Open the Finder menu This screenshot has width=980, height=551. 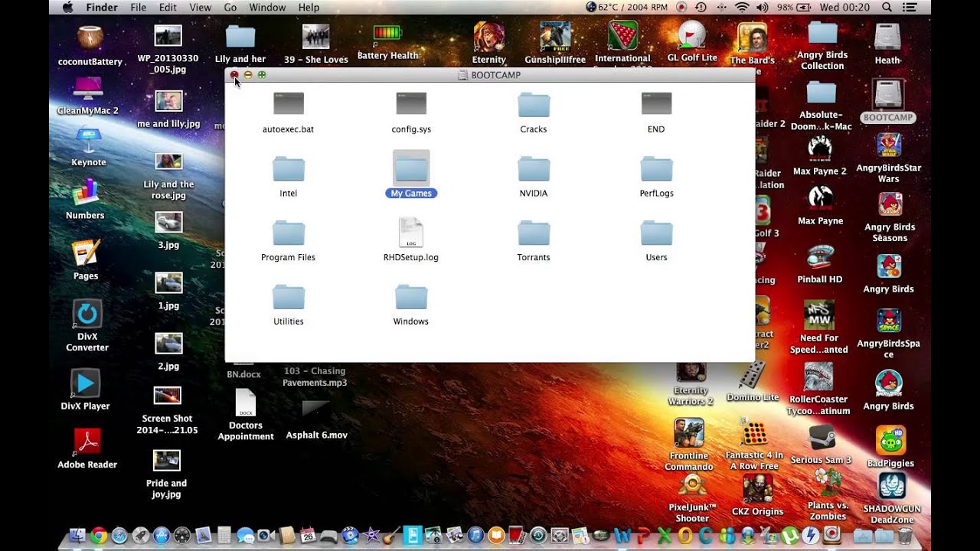click(102, 7)
